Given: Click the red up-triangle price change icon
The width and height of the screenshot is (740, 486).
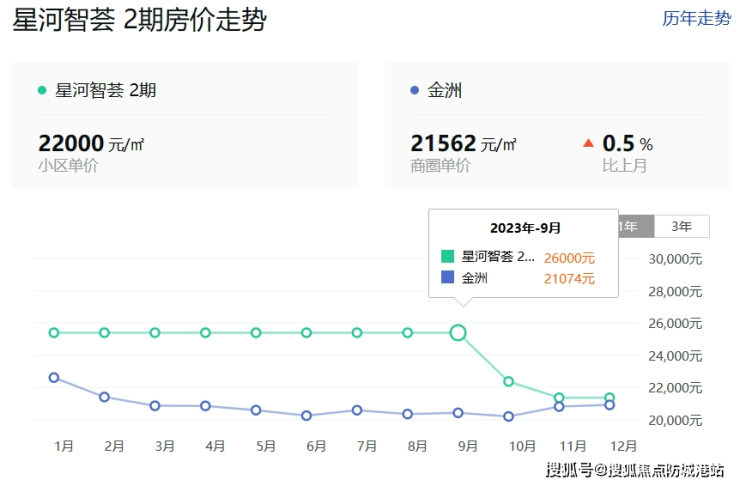Looking at the screenshot, I should click(x=588, y=143).
